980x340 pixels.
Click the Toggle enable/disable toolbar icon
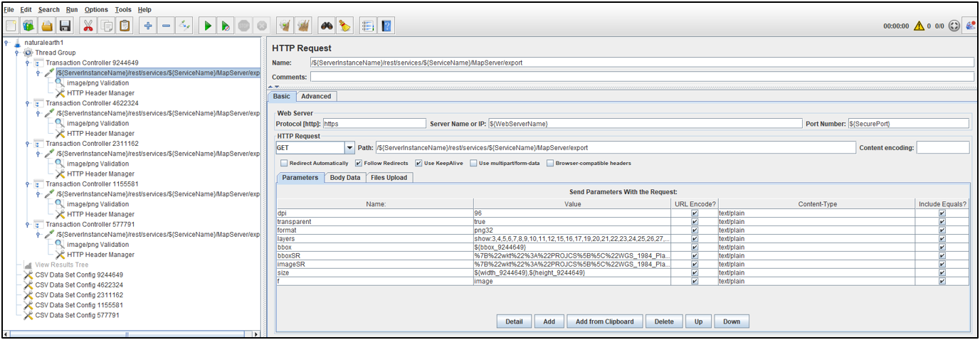pos(184,26)
